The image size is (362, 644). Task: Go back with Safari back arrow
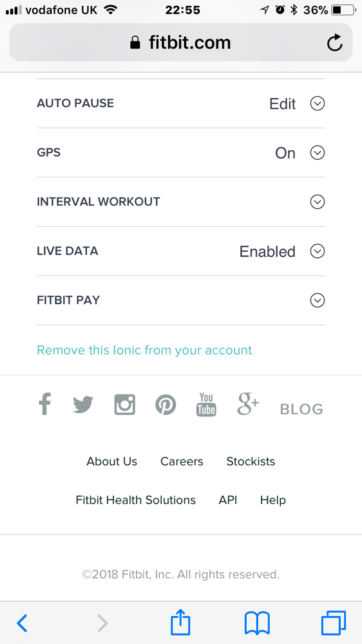(x=22, y=623)
